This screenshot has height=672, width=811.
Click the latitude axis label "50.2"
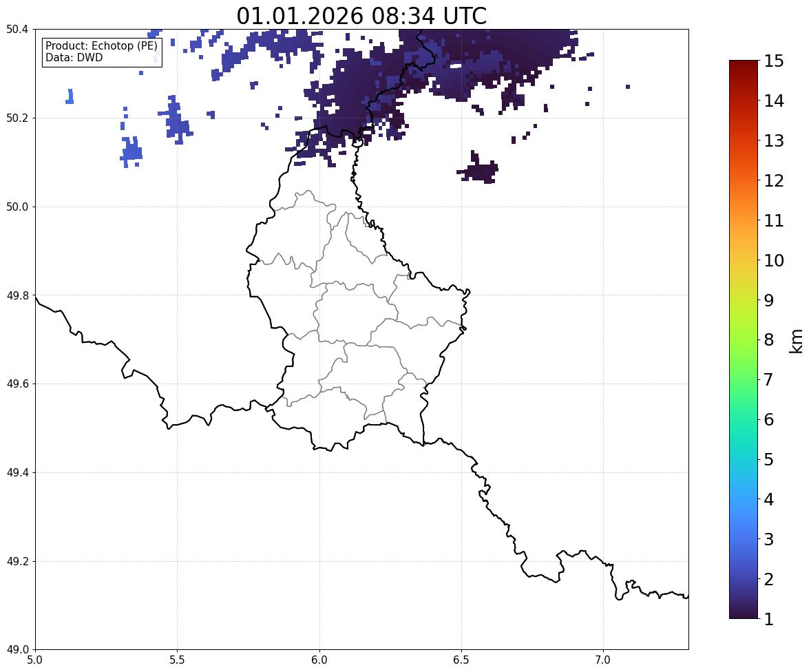tap(17, 118)
